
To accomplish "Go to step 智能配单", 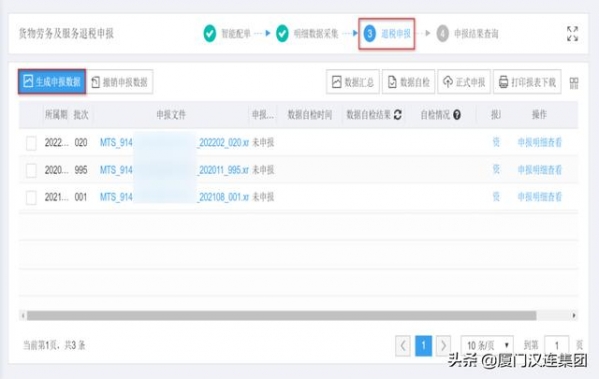I will coord(227,34).
